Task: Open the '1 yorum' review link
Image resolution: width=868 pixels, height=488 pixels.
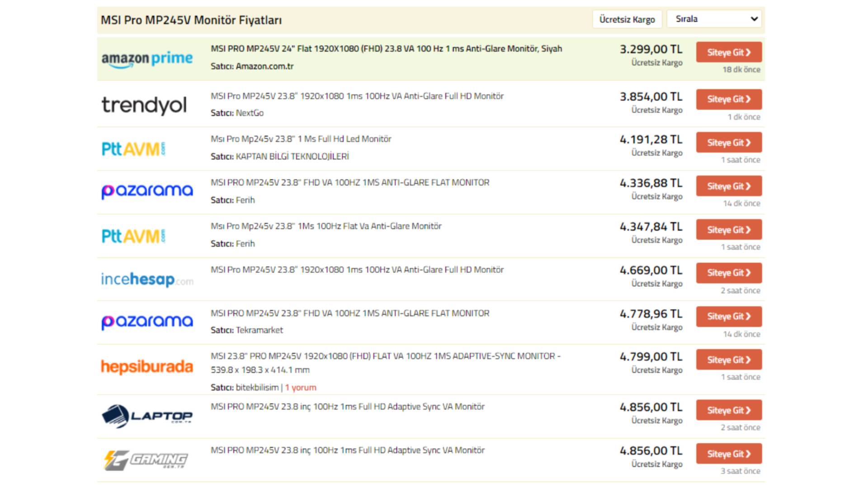Action: (x=301, y=388)
